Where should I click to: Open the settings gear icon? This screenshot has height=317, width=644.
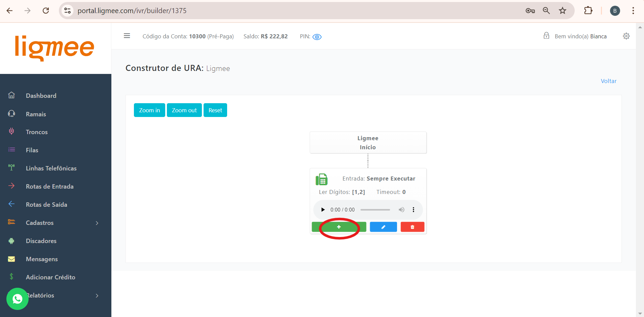coord(626,36)
